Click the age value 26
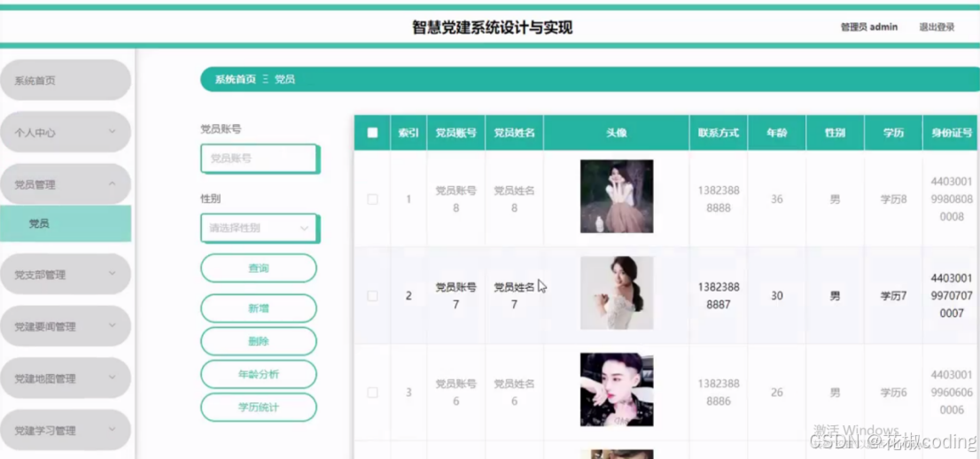980x459 pixels. pos(777,392)
